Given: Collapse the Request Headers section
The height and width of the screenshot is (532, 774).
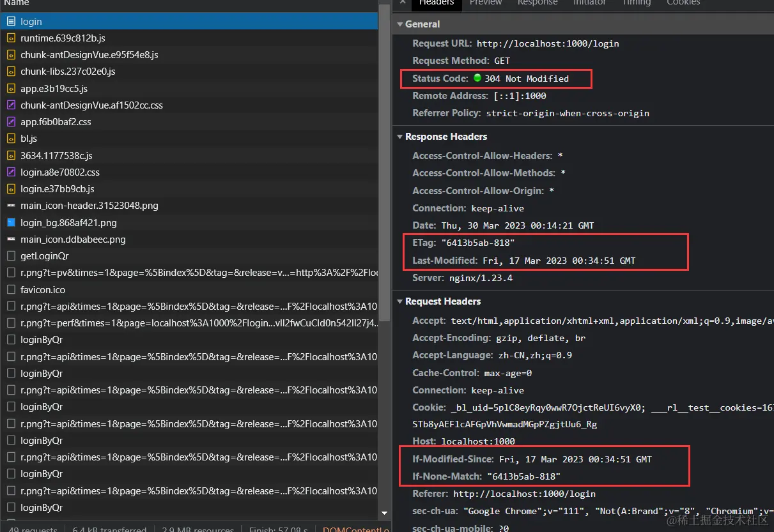Looking at the screenshot, I should click(400, 301).
